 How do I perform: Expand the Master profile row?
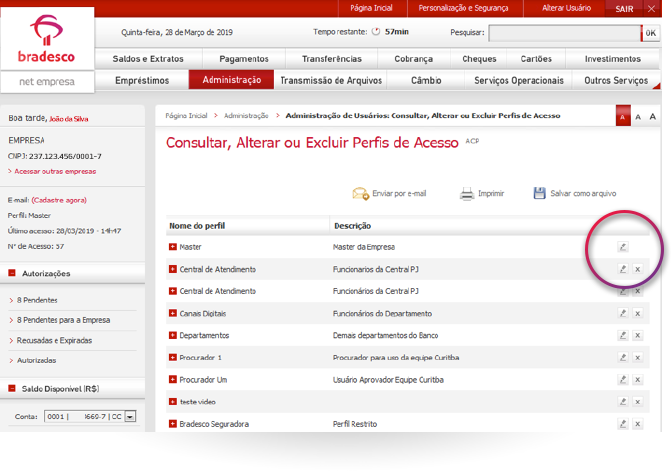pos(173,247)
